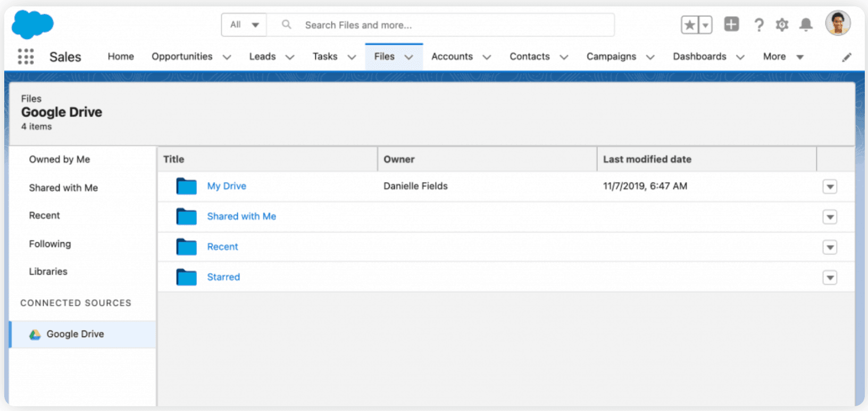Select Libraries in the left sidebar
Viewport: 868px width, 411px height.
click(x=48, y=272)
